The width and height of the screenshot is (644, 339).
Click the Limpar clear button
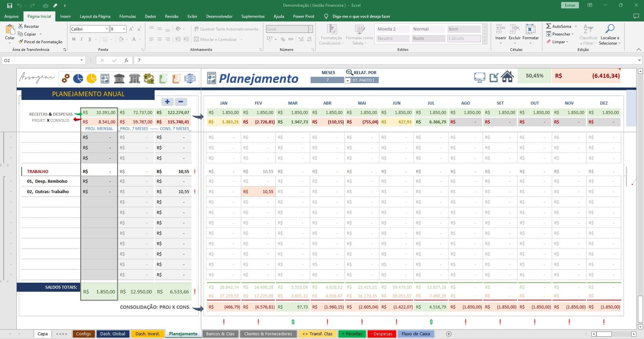click(x=557, y=42)
